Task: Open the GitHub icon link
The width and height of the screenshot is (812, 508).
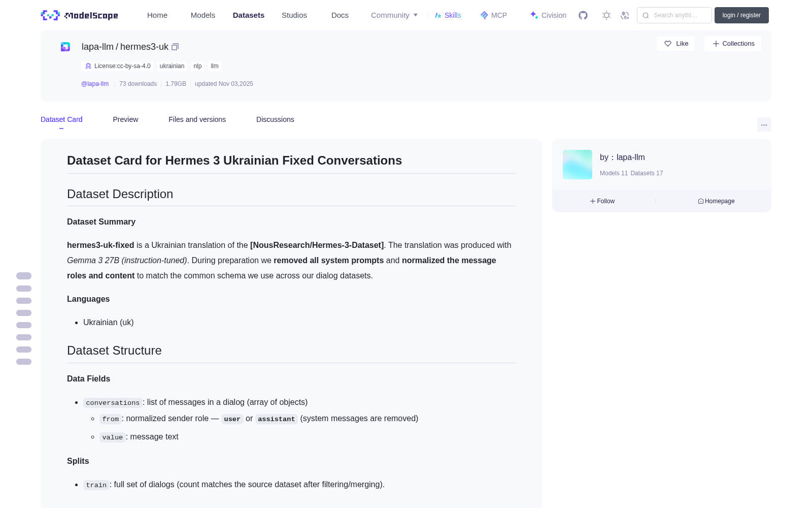Action: [x=583, y=15]
